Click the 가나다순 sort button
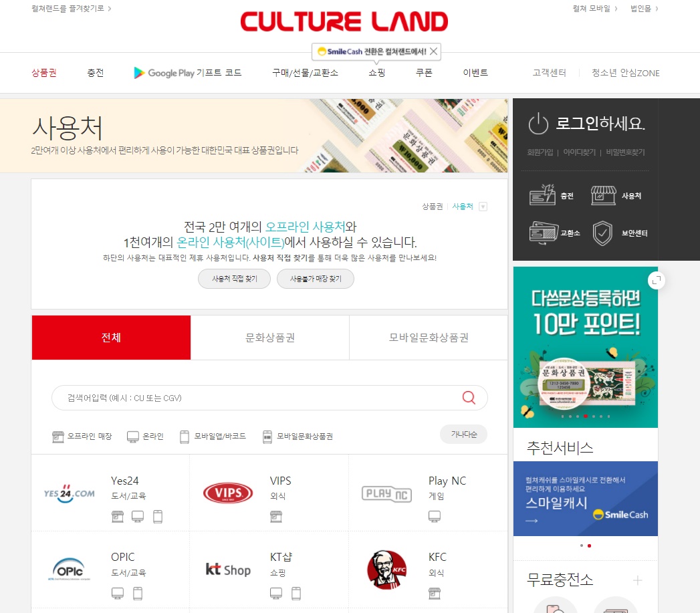 (x=464, y=434)
